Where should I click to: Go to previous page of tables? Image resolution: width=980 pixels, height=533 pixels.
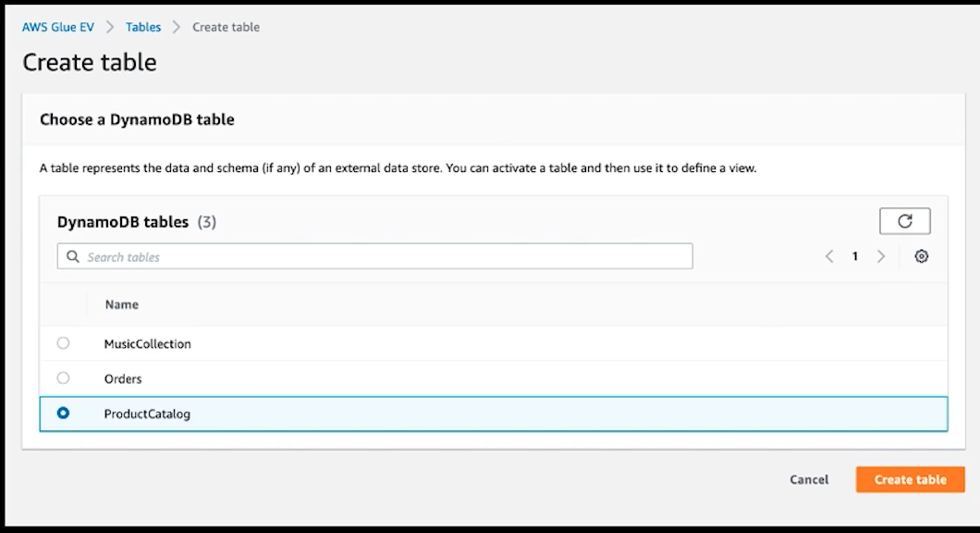click(829, 256)
